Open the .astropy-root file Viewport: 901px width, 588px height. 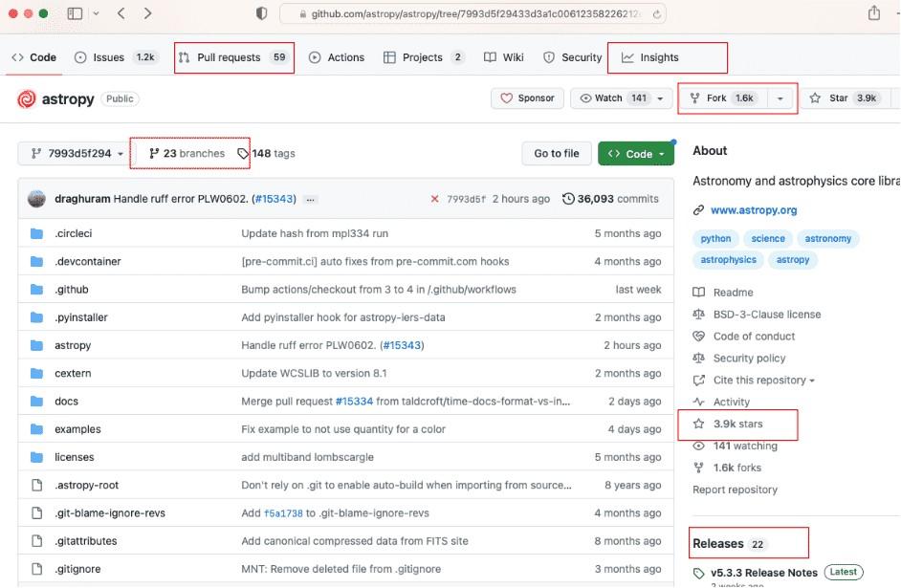(86, 485)
